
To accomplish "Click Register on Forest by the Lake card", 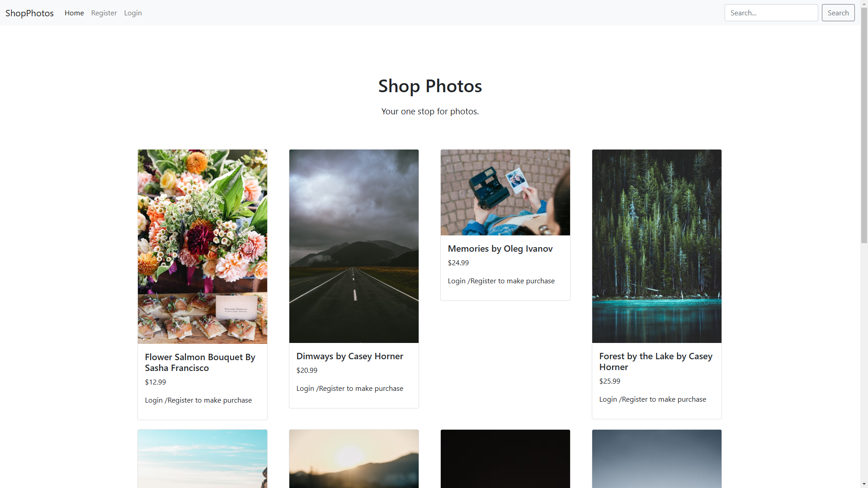I will [x=635, y=399].
